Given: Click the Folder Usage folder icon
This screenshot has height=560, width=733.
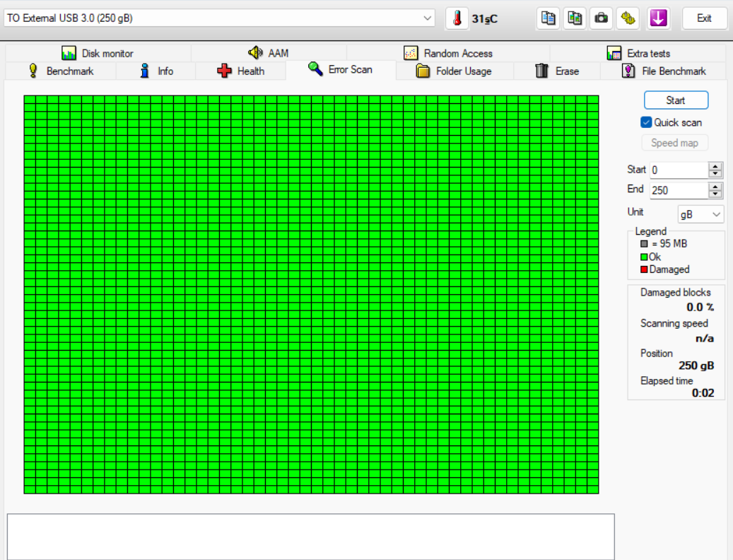Looking at the screenshot, I should pyautogui.click(x=423, y=71).
